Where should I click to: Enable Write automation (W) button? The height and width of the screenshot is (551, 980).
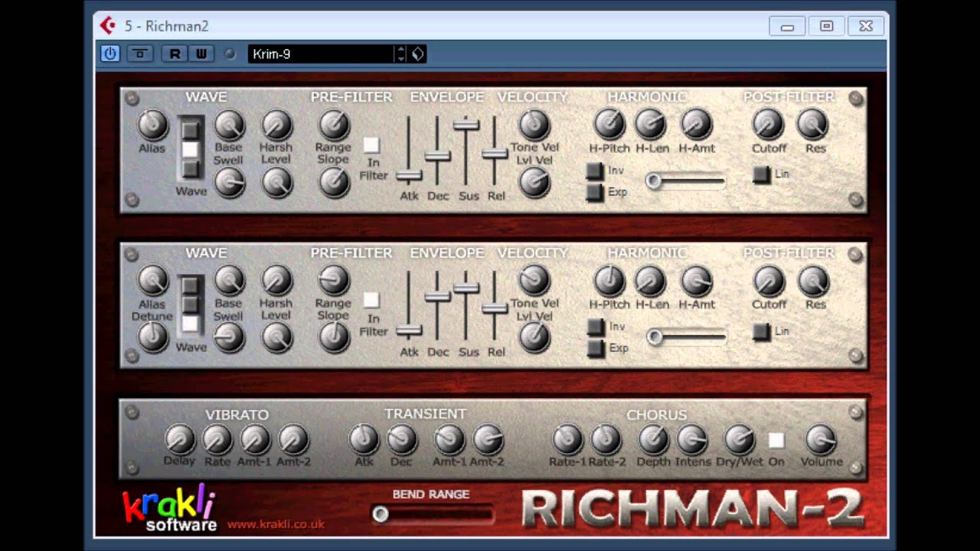(x=201, y=54)
